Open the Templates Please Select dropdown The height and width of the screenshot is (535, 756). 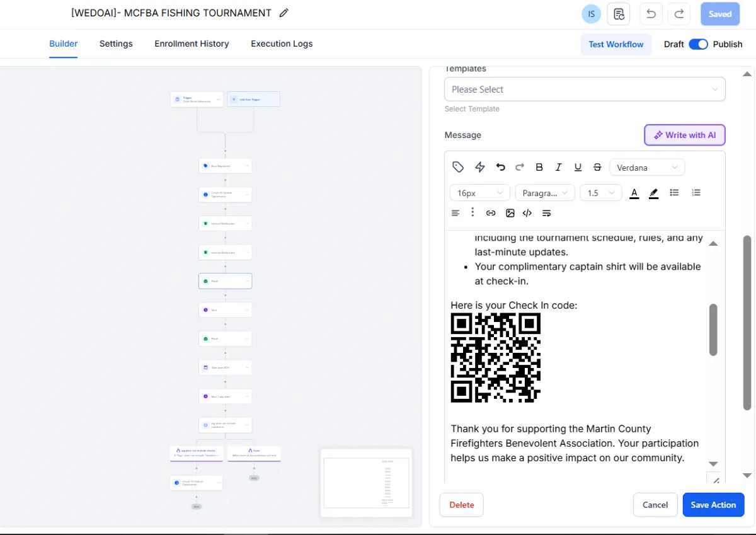[585, 89]
